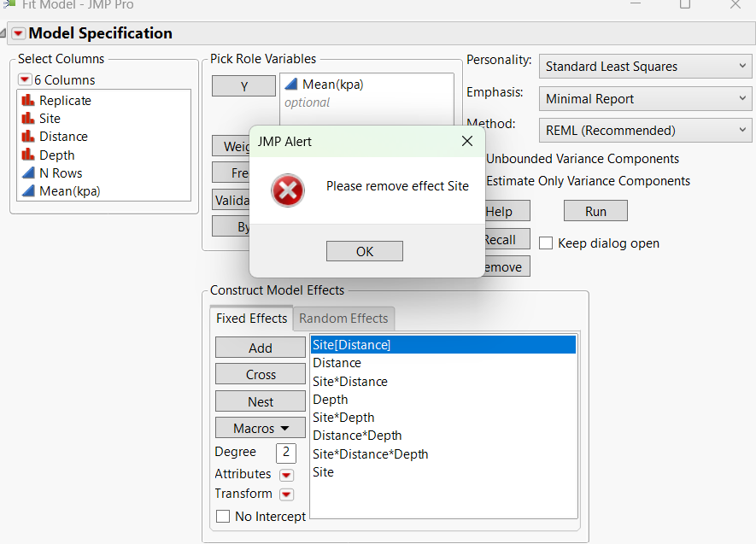This screenshot has height=544, width=756.
Task: Select the Site*Distance effect
Action: tap(350, 381)
